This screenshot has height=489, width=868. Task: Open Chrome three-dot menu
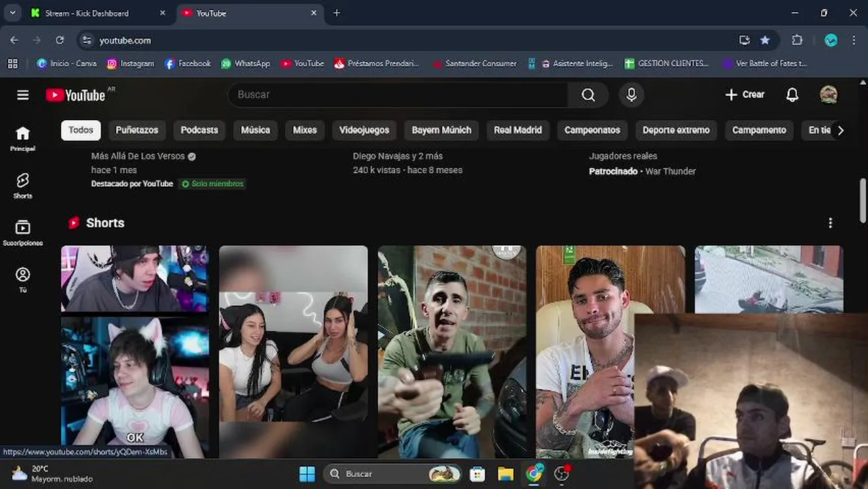pyautogui.click(x=854, y=40)
